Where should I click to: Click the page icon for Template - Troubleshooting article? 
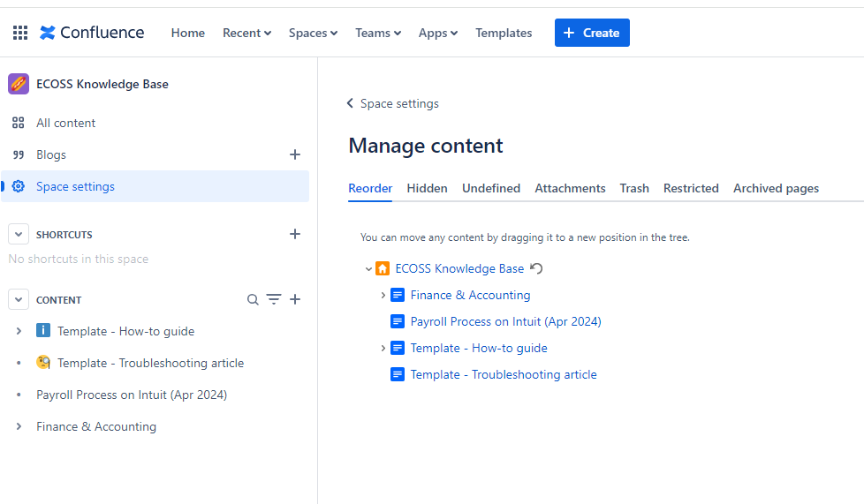(x=398, y=374)
